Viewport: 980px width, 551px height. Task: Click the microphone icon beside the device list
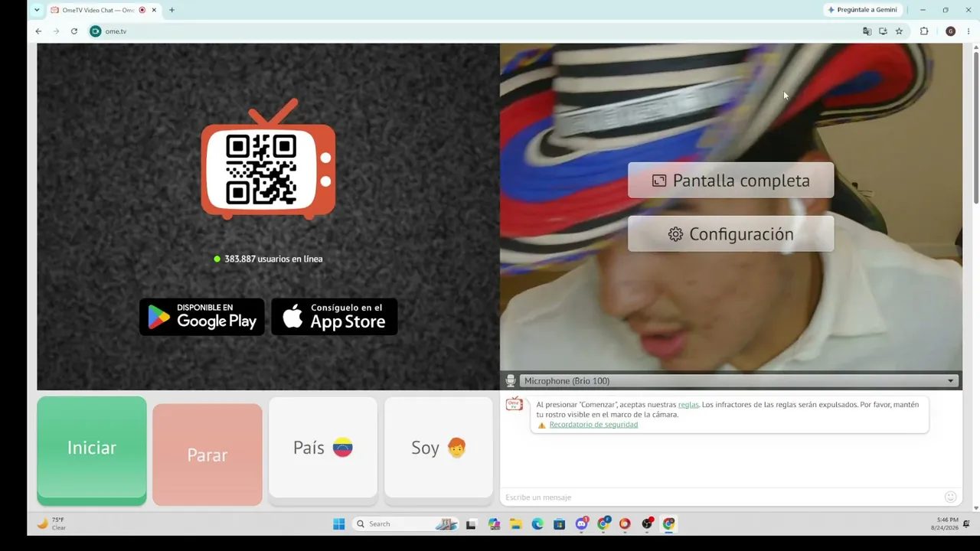(511, 381)
